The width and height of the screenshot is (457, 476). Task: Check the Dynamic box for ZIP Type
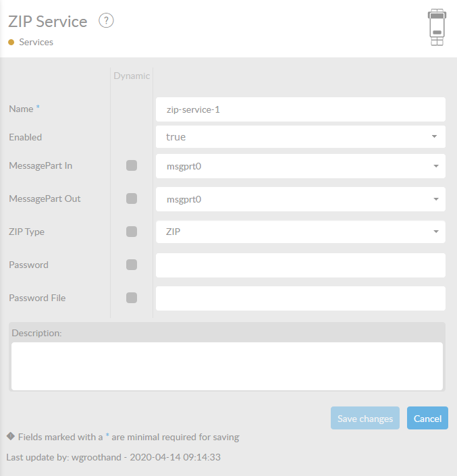click(x=132, y=232)
